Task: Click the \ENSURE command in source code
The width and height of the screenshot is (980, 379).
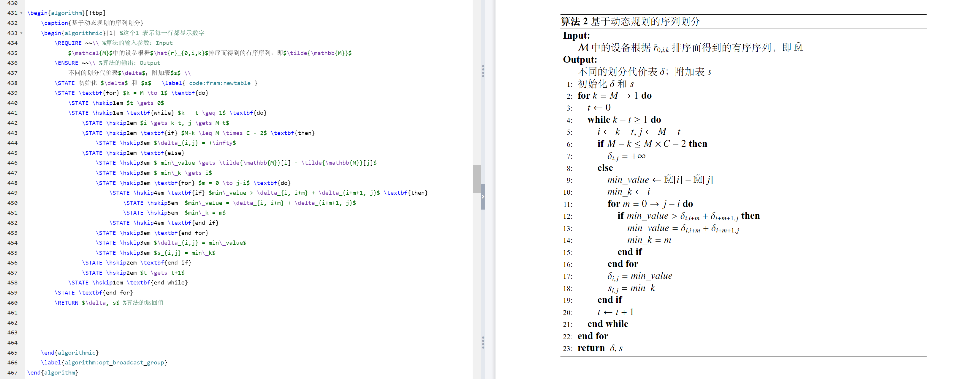Action: [66, 63]
